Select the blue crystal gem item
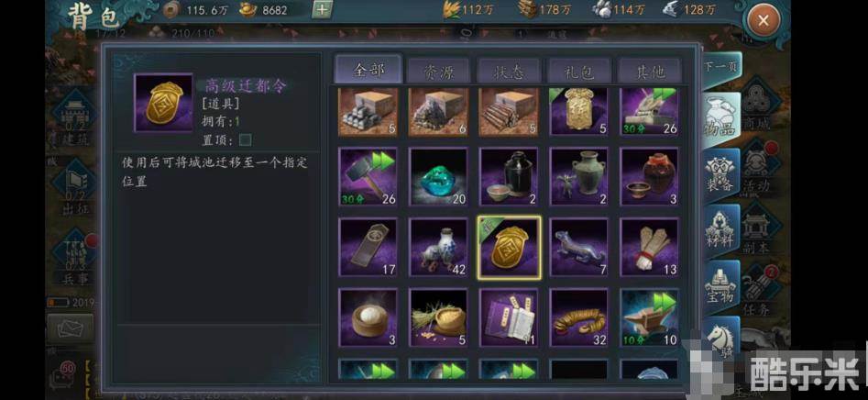The height and width of the screenshot is (400, 868). coord(438,177)
